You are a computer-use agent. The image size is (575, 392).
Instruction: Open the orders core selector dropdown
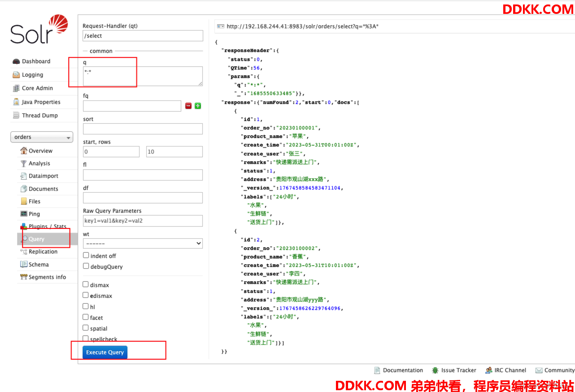tap(42, 137)
